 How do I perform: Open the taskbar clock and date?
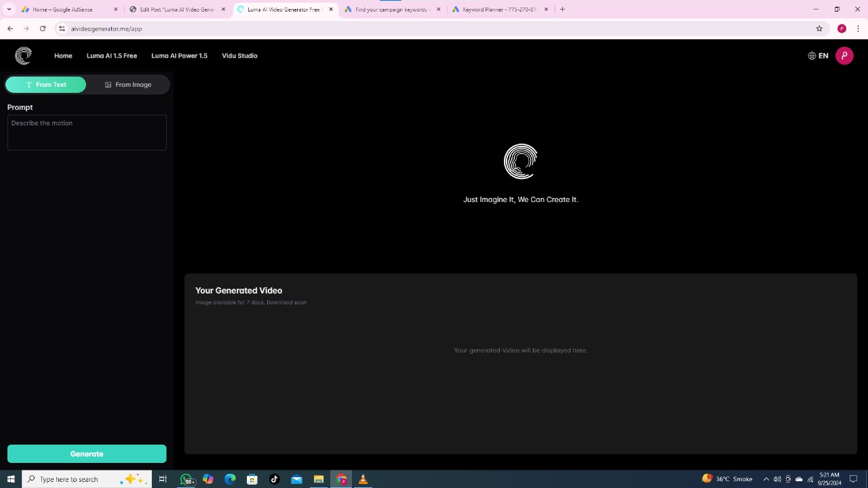click(829, 479)
